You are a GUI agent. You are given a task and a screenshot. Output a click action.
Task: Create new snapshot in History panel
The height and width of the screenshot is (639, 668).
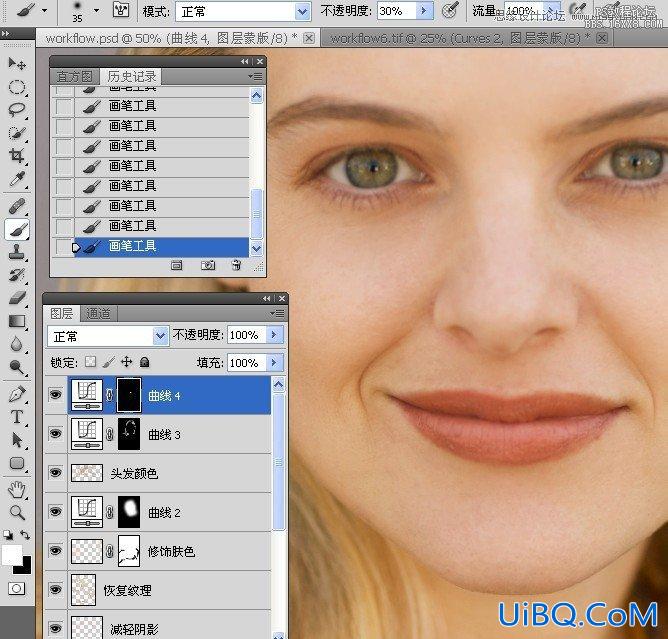coord(208,266)
